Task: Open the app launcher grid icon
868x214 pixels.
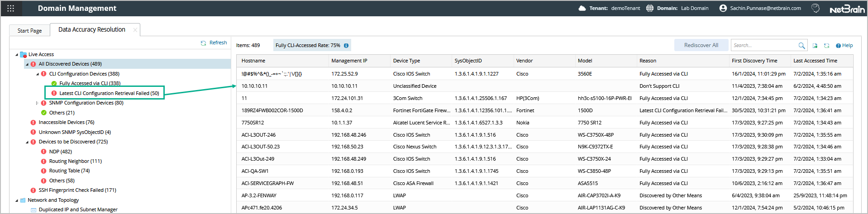Action: pos(11,8)
